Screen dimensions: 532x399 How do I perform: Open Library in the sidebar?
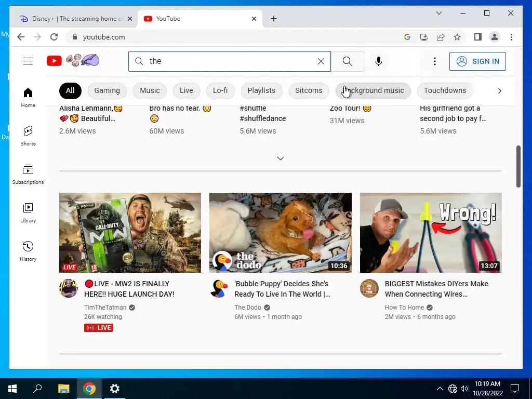pyautogui.click(x=28, y=213)
